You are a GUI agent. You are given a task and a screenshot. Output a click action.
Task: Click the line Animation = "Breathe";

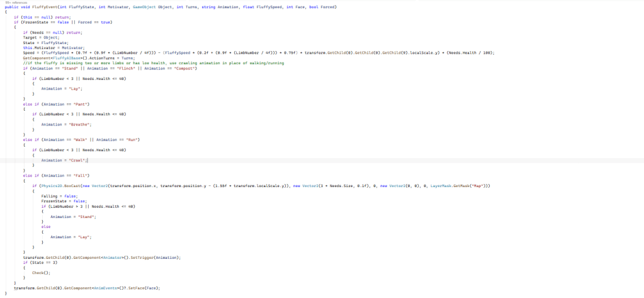point(66,124)
